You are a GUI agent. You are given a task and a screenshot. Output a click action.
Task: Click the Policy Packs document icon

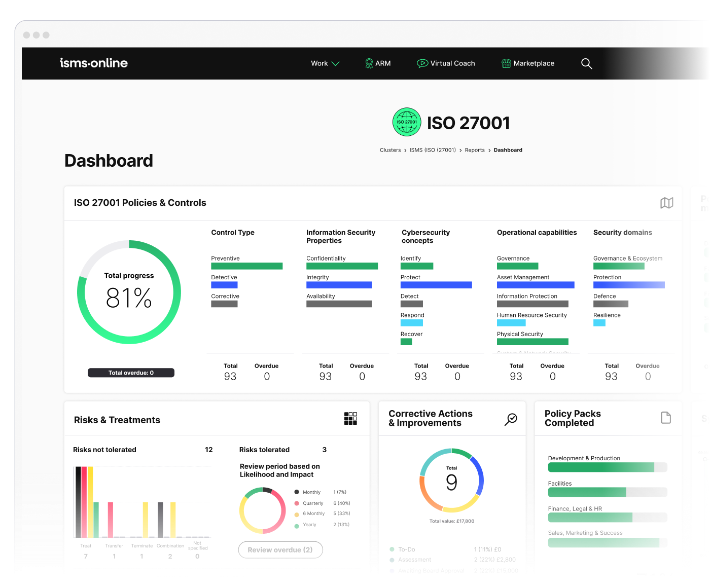click(666, 418)
